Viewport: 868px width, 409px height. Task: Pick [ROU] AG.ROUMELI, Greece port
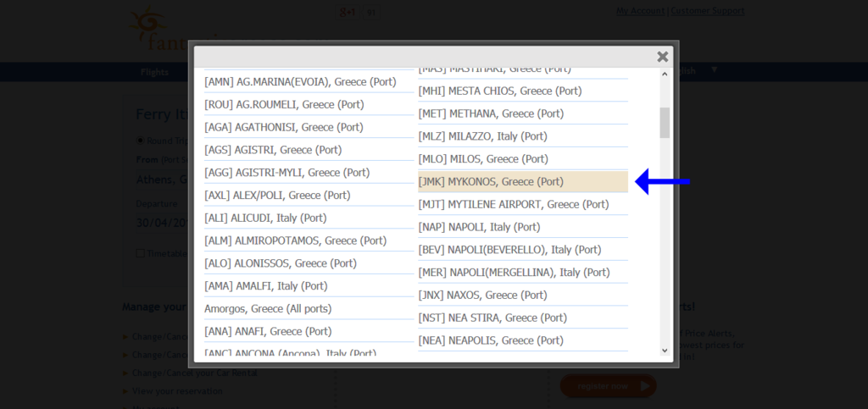tap(309, 104)
